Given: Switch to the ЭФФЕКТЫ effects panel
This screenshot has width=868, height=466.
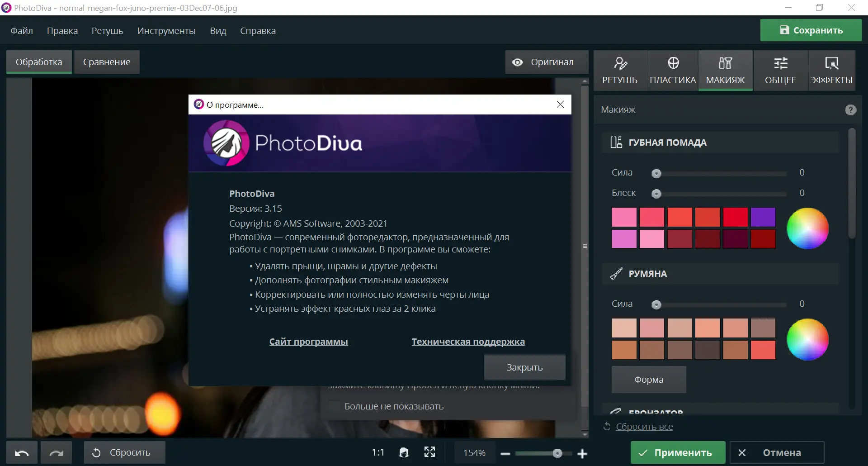Looking at the screenshot, I should click(x=832, y=70).
